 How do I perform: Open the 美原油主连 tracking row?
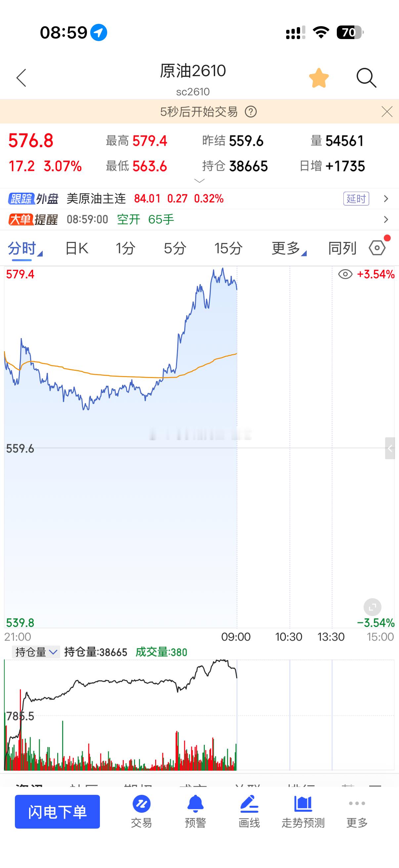[199, 199]
